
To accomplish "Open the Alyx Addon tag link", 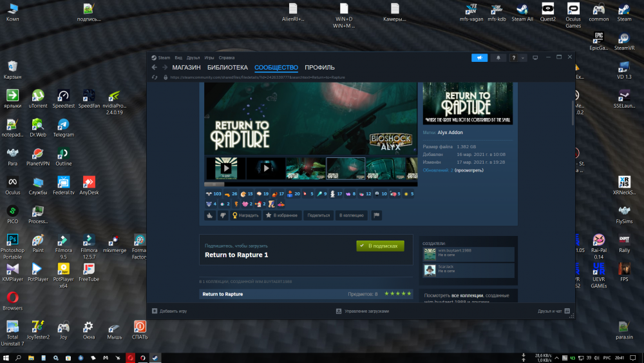I will point(450,132).
